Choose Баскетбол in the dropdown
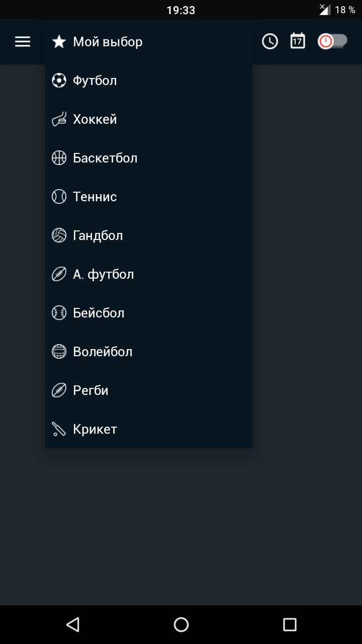The width and height of the screenshot is (362, 644). click(x=149, y=158)
